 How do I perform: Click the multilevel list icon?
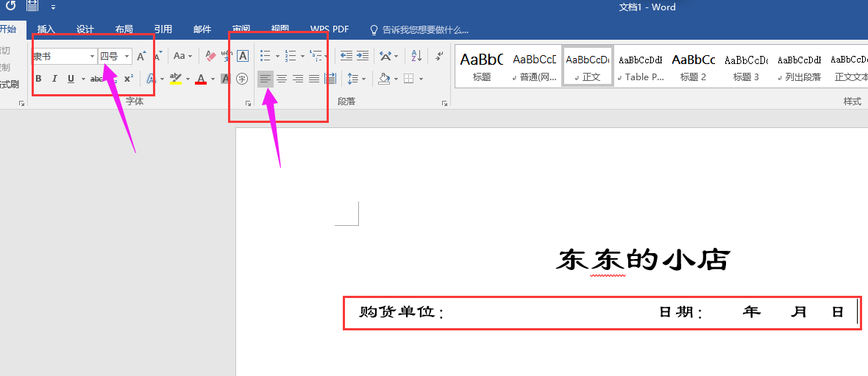coord(316,56)
